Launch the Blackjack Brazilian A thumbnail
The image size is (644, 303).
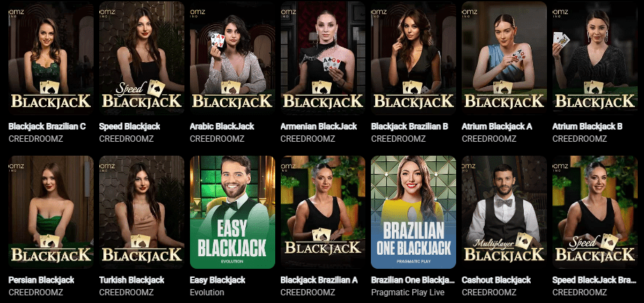pyautogui.click(x=323, y=212)
